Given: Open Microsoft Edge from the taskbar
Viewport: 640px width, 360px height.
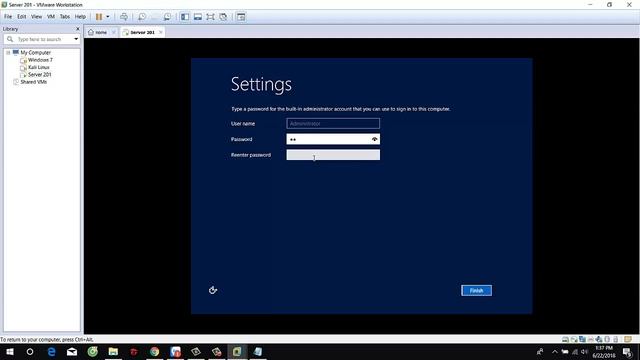Looking at the screenshot, I should [51, 351].
